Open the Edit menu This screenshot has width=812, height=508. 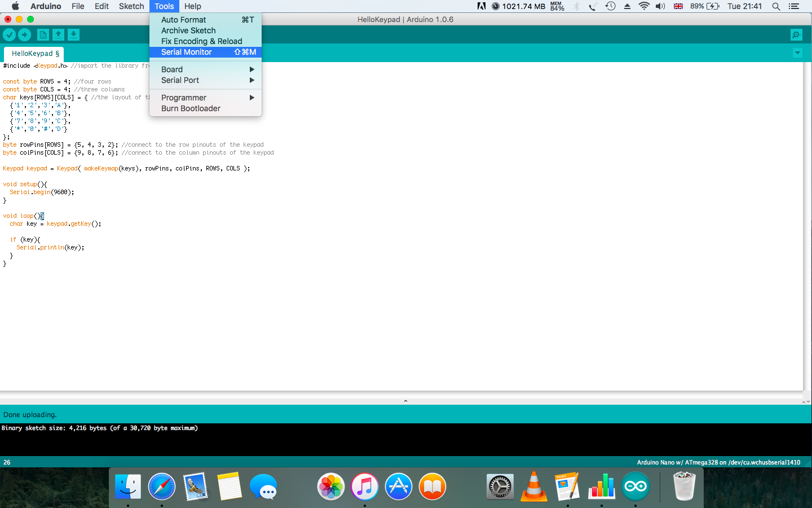tap(102, 6)
